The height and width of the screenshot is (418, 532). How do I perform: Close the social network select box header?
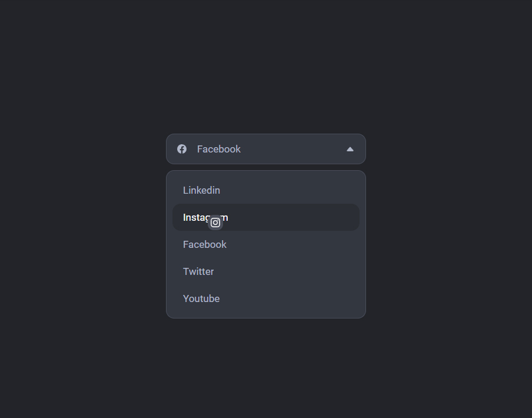266,149
